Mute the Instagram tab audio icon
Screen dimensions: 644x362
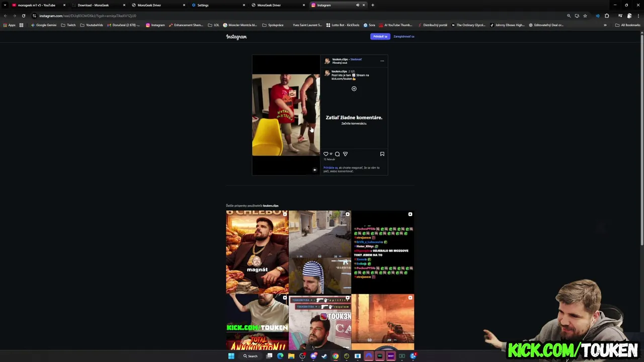pyautogui.click(x=358, y=5)
